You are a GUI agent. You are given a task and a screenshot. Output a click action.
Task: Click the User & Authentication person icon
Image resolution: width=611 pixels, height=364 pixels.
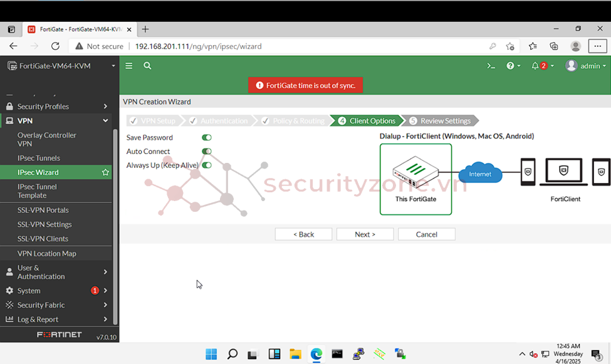click(x=9, y=272)
